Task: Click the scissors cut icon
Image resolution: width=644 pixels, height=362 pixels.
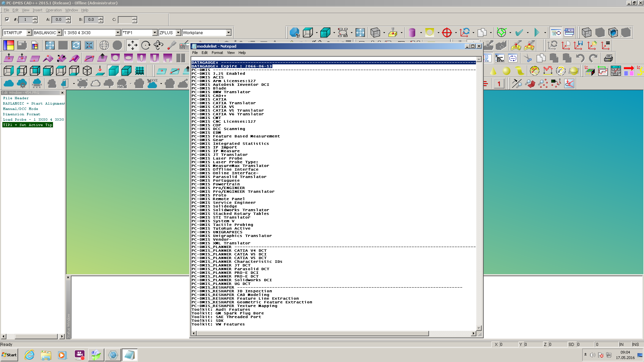Action: click(528, 58)
